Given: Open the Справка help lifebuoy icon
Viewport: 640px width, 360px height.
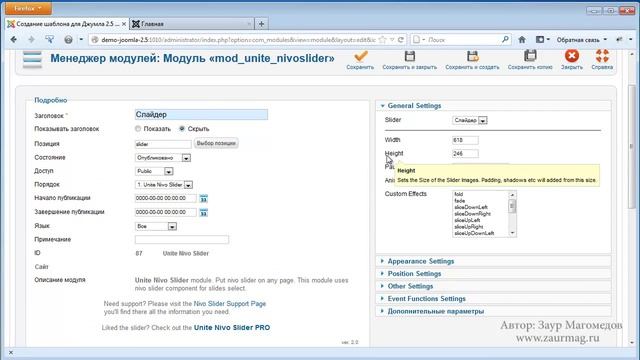Looking at the screenshot, I should (602, 56).
